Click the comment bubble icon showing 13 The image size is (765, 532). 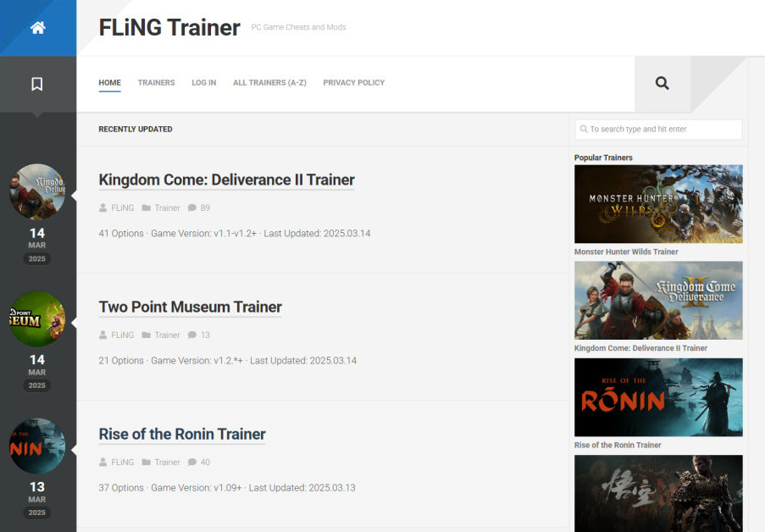coord(192,335)
